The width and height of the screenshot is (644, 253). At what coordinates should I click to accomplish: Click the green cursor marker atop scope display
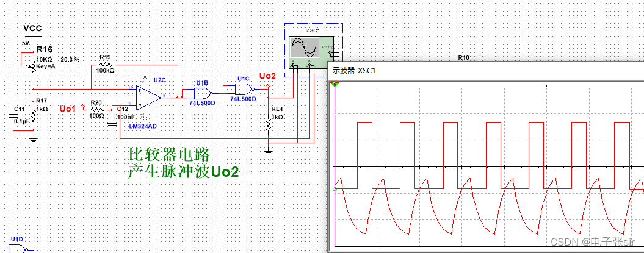click(x=335, y=84)
